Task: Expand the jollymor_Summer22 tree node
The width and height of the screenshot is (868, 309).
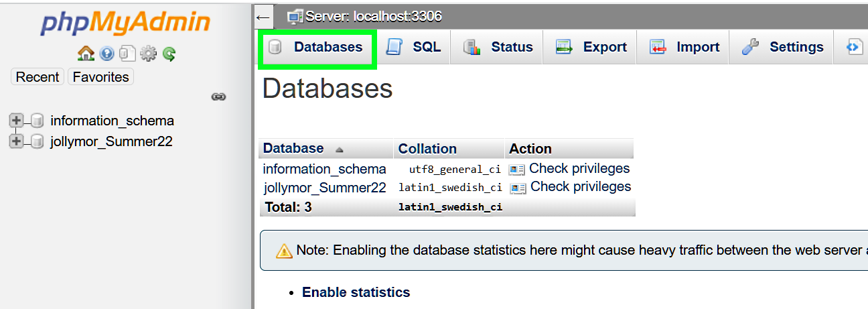Action: (16, 141)
